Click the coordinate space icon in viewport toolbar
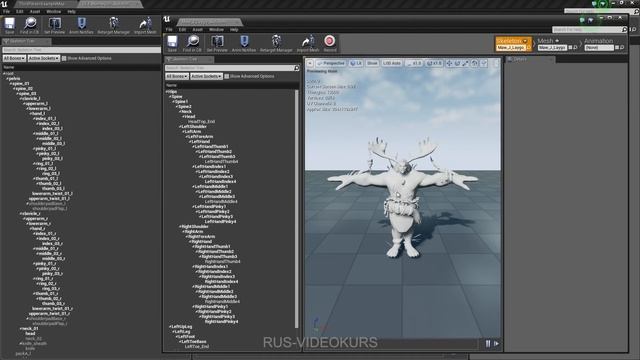Viewport: 640px width, 360px height. [x=474, y=63]
